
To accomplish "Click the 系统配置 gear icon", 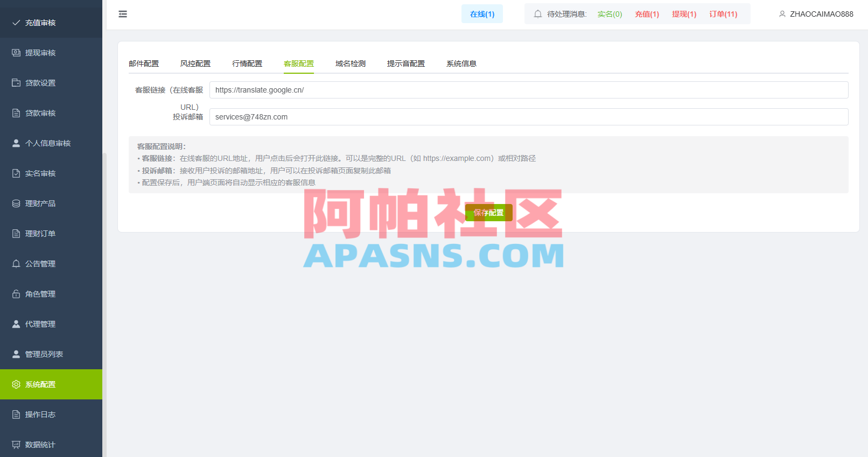I will tap(16, 384).
